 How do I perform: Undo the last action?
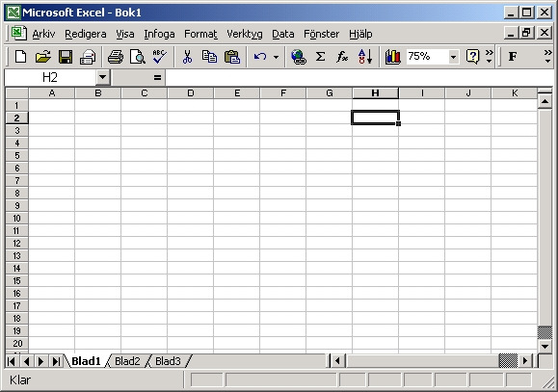coord(260,57)
